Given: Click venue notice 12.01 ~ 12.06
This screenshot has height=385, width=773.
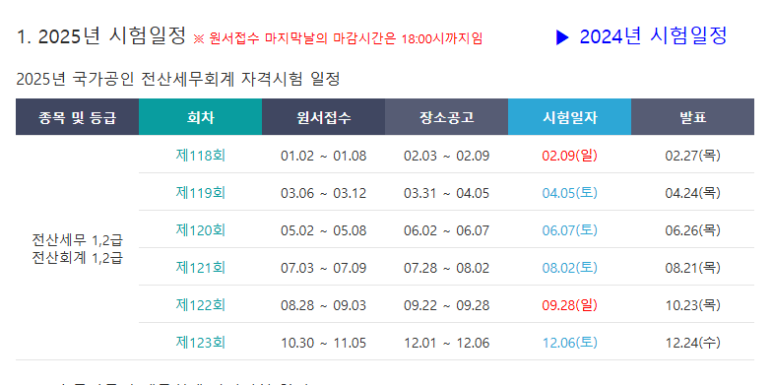Looking at the screenshot, I should pyautogui.click(x=447, y=343).
